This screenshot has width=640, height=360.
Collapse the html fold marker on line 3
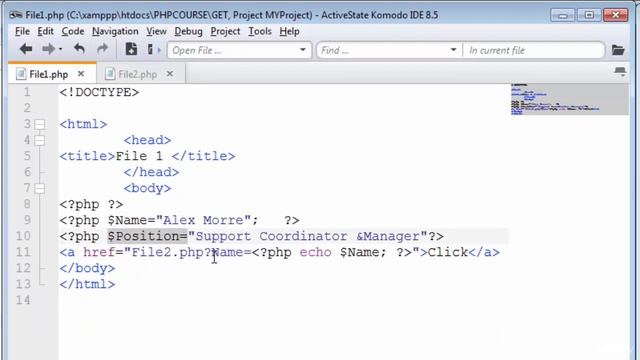(x=40, y=124)
